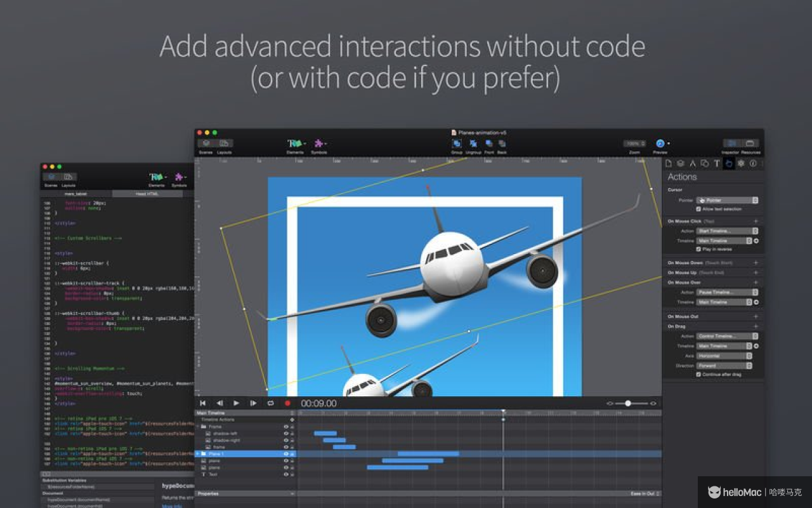812x508 pixels.
Task: Open the Scenes panel in main window
Action: (x=206, y=144)
